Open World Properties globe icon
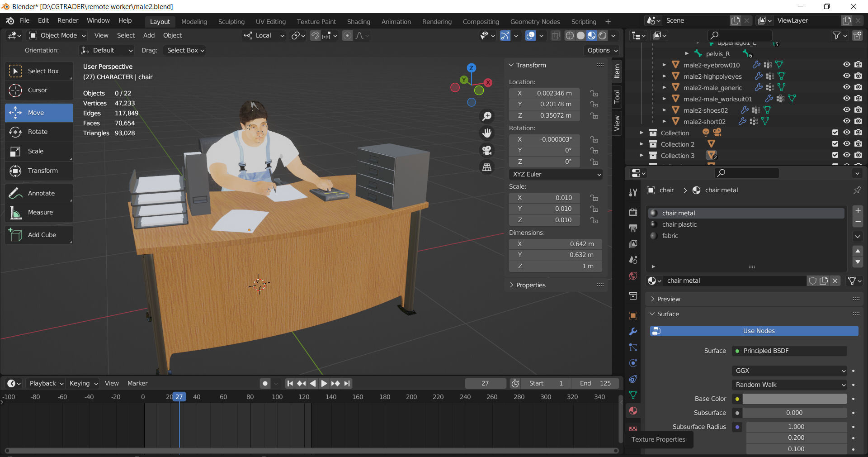Image resolution: width=868 pixels, height=457 pixels. pos(633,276)
